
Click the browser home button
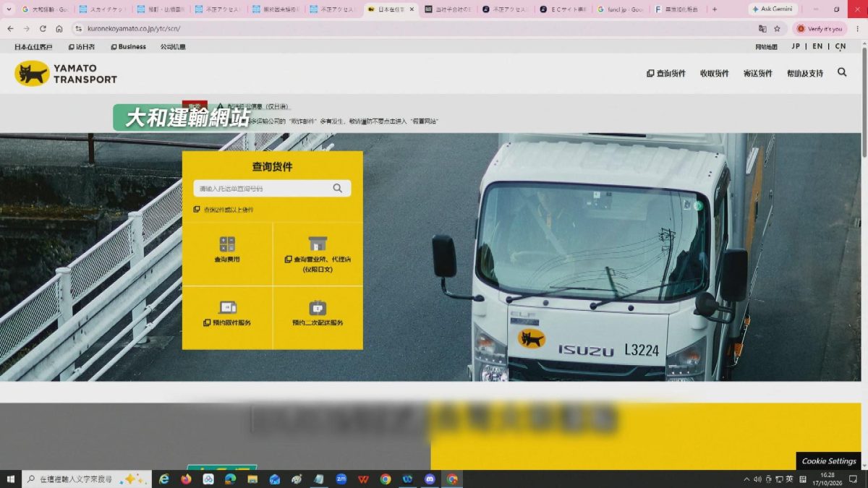tap(59, 29)
